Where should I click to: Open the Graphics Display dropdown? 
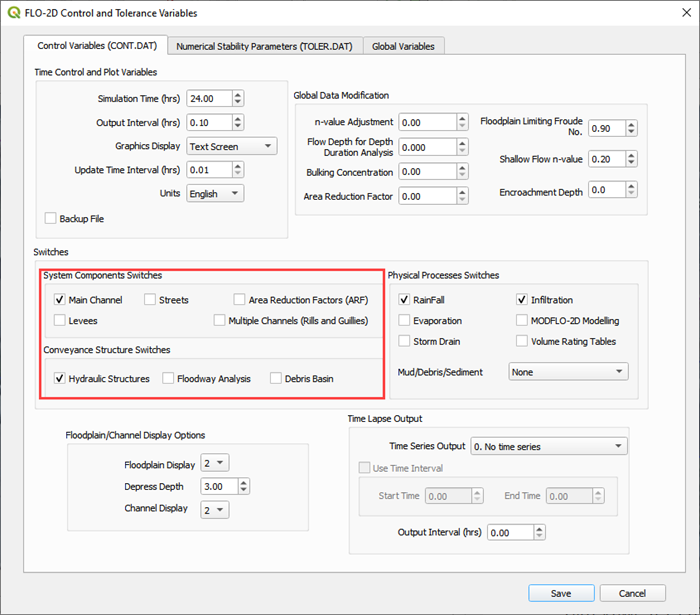coord(231,146)
